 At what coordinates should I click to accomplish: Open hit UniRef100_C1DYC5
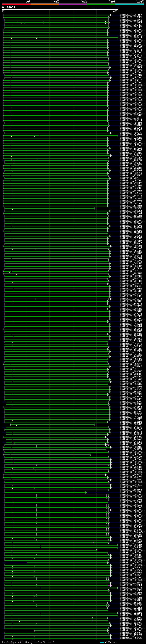click(131, 20)
